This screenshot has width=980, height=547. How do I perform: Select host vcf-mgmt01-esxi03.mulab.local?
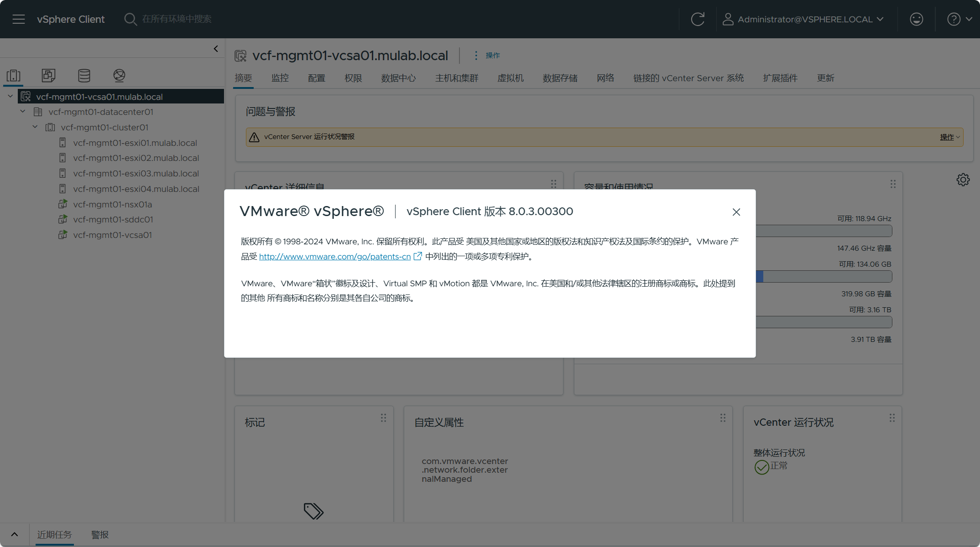[136, 174]
